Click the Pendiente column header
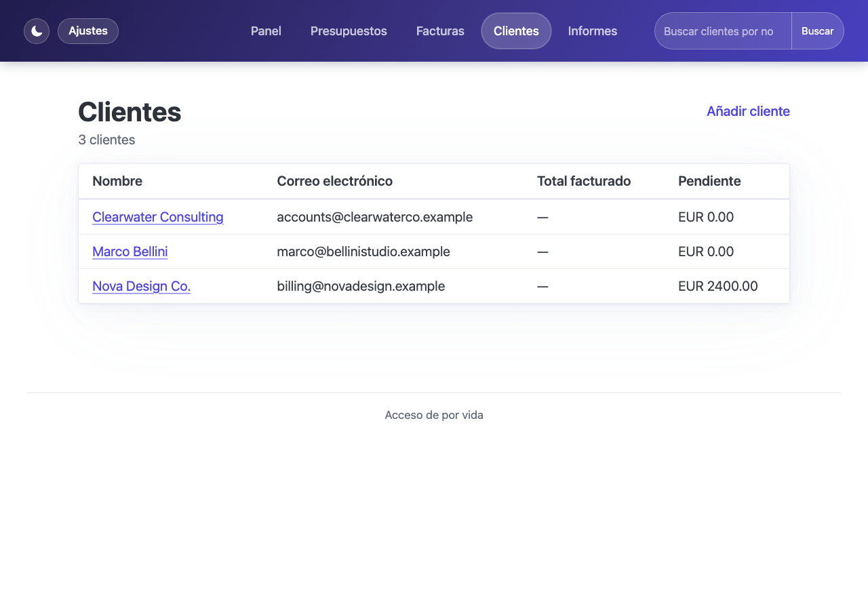 (709, 181)
